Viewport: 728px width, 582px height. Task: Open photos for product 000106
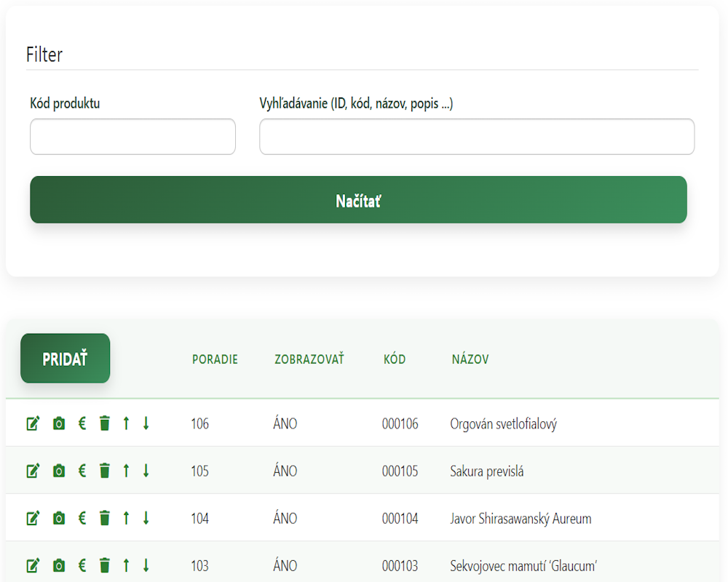(59, 423)
